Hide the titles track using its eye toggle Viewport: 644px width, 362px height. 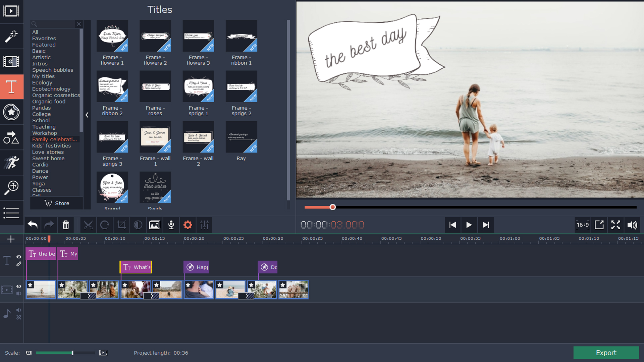click(x=19, y=257)
